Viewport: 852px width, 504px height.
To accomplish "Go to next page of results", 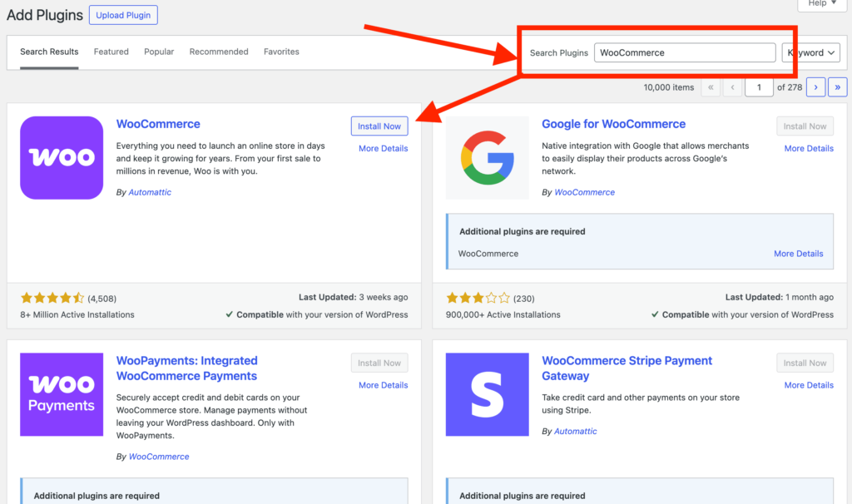I will pos(815,86).
